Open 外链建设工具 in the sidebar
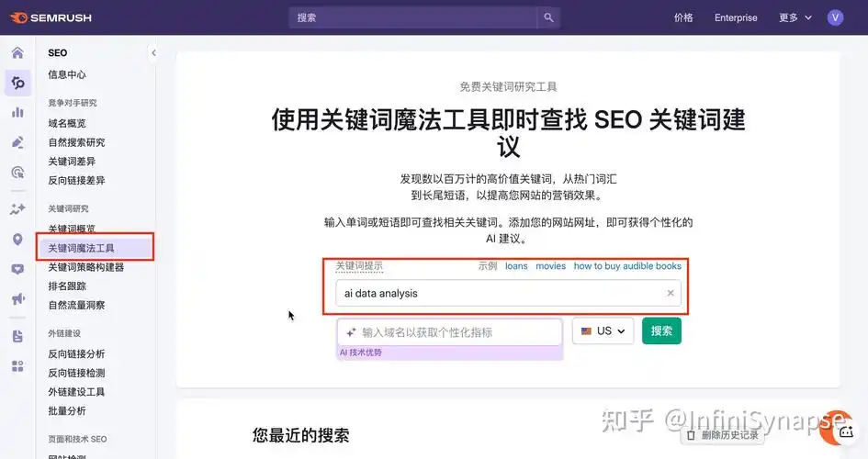 point(76,392)
